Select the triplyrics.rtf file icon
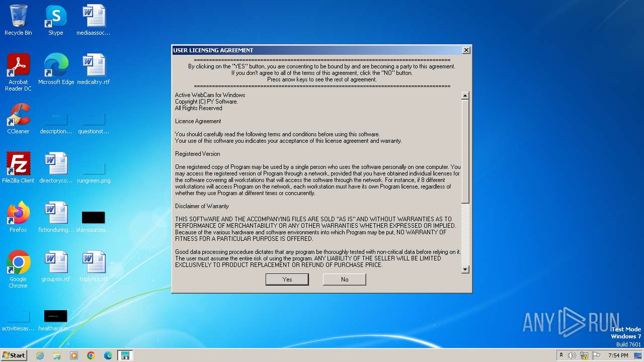The width and height of the screenshot is (644, 362). pos(94,266)
